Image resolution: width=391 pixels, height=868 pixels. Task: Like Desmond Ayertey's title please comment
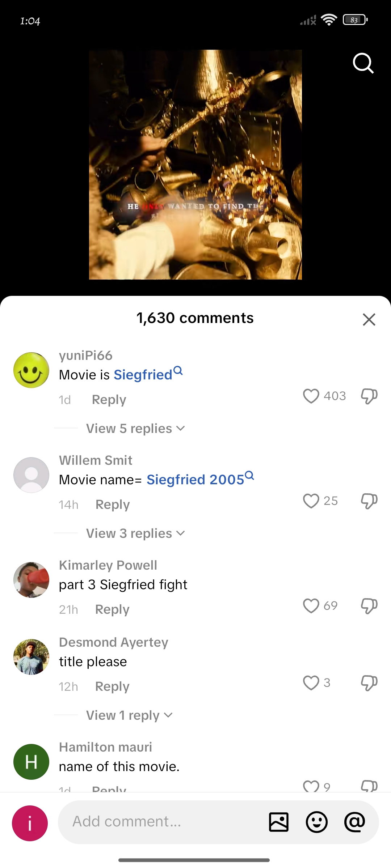tap(311, 683)
